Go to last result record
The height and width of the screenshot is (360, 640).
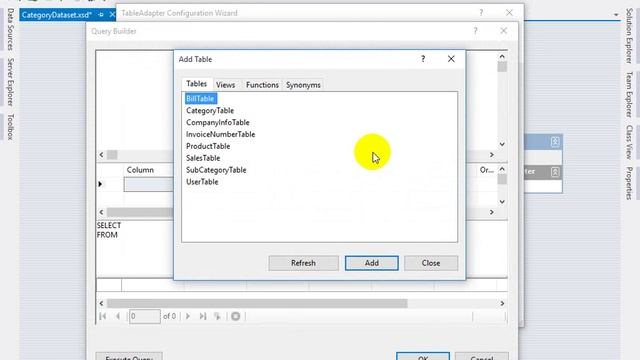pyautogui.click(x=203, y=316)
